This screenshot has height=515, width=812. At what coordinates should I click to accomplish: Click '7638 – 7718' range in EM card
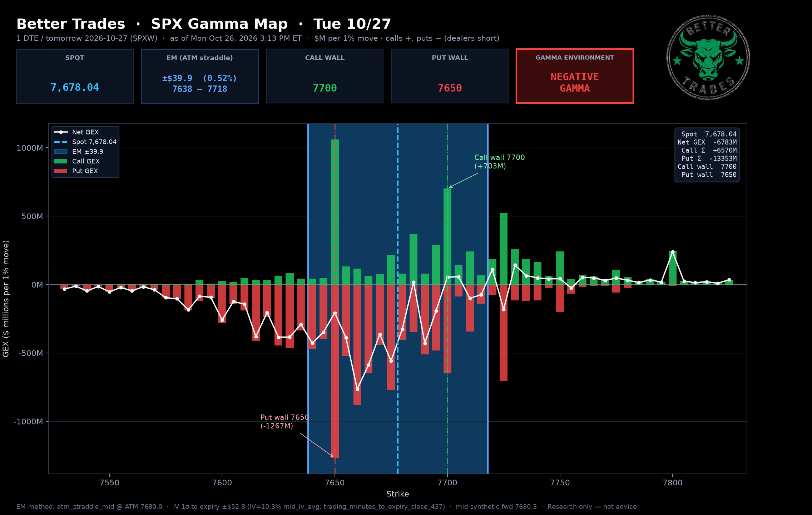pos(200,89)
